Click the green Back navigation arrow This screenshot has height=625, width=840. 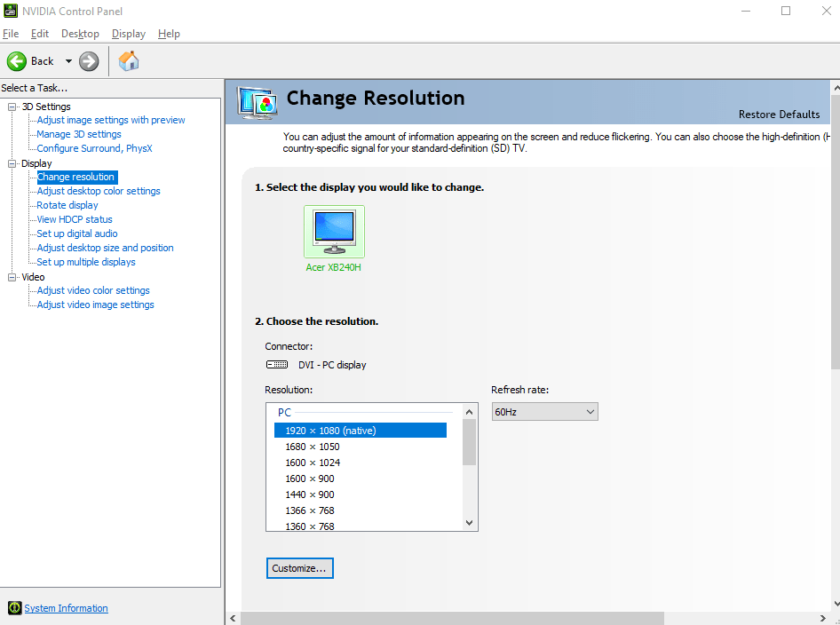coord(16,60)
